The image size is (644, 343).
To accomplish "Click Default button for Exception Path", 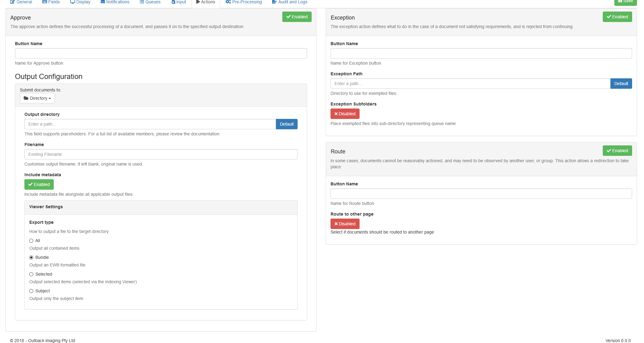I will 621,84.
